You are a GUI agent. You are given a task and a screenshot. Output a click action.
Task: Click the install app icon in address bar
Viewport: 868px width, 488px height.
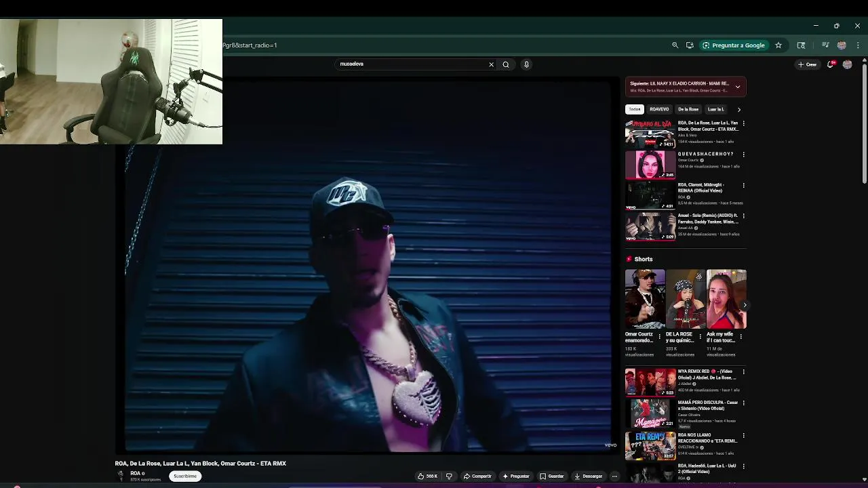pyautogui.click(x=690, y=45)
